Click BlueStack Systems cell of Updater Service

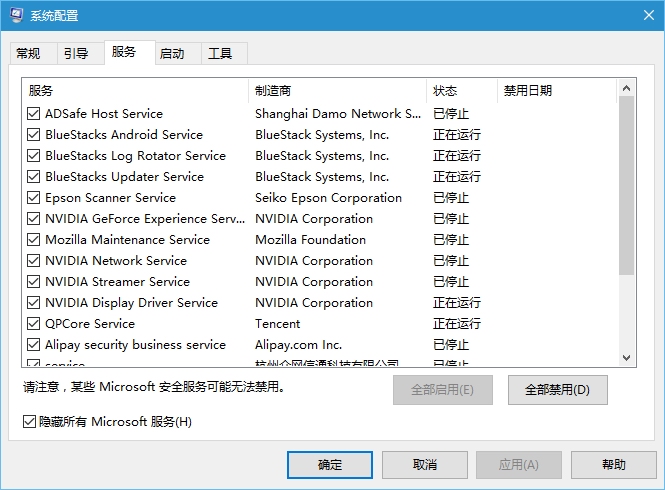click(x=322, y=176)
